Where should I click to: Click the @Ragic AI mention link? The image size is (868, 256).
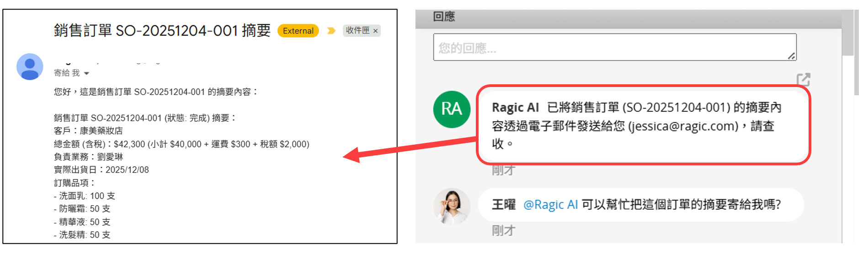tap(551, 204)
